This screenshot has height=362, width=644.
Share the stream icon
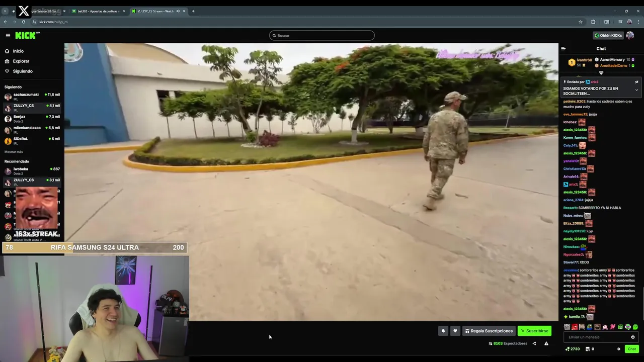(534, 343)
